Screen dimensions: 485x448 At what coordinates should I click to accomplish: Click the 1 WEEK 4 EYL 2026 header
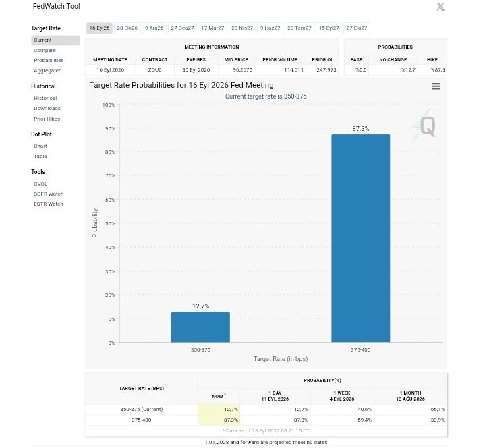pyautogui.click(x=342, y=396)
